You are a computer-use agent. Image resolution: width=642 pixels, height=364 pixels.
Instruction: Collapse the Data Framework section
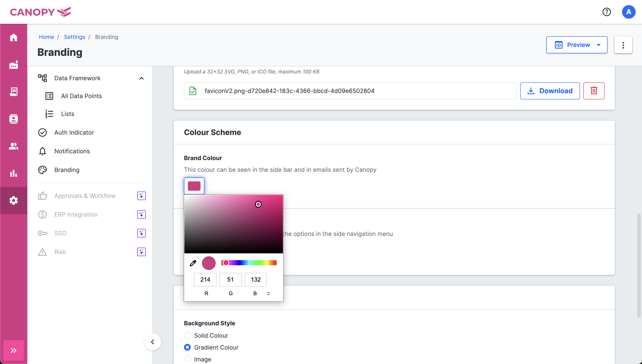pyautogui.click(x=141, y=78)
